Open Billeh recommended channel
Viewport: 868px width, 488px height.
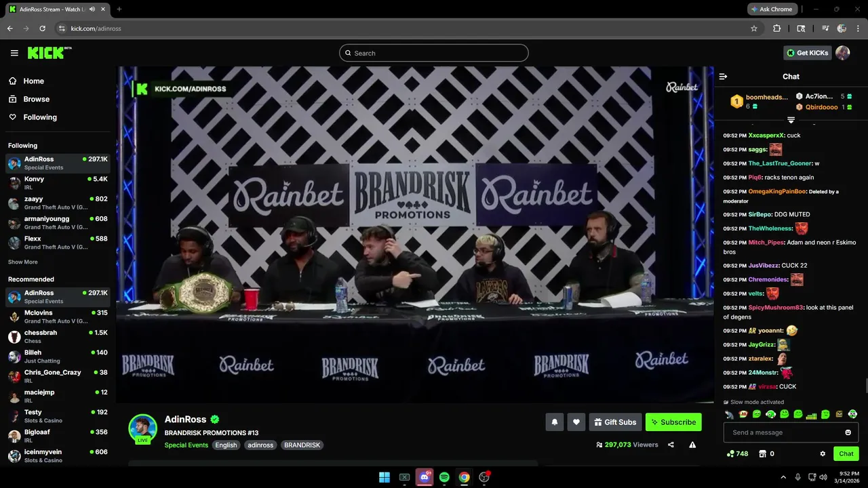tap(58, 357)
